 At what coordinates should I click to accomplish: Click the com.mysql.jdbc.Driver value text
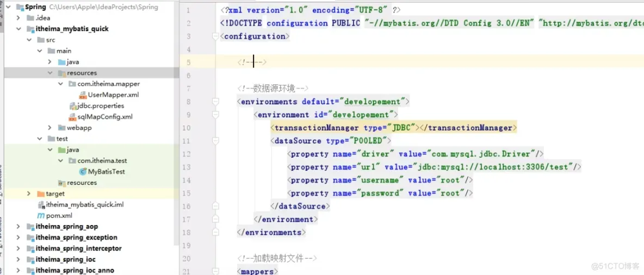(x=480, y=154)
